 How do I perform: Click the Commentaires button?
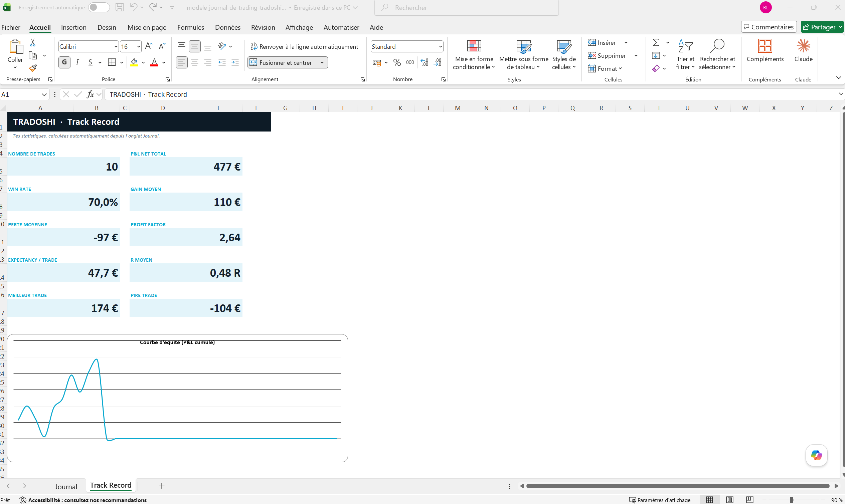[769, 27]
